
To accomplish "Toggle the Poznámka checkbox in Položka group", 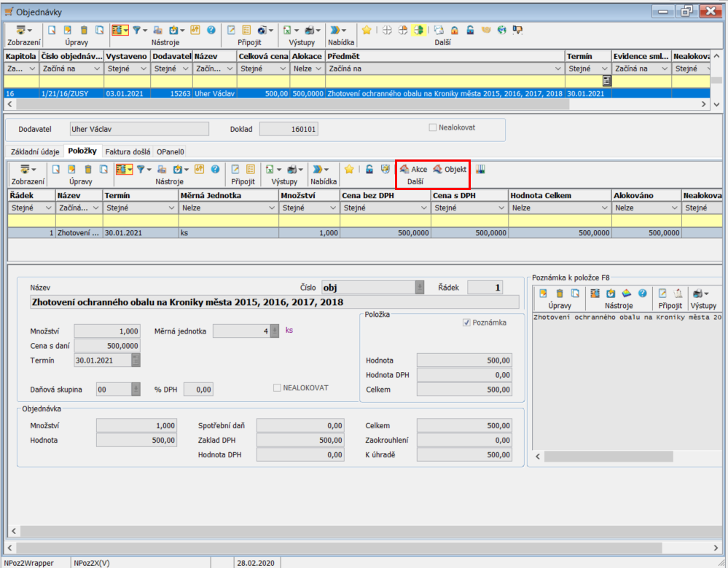I will [x=466, y=323].
